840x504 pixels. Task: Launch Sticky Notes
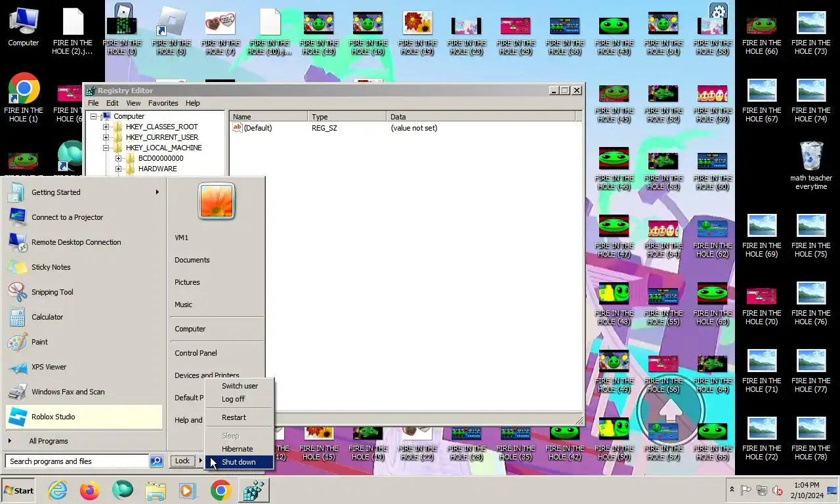(x=83, y=267)
